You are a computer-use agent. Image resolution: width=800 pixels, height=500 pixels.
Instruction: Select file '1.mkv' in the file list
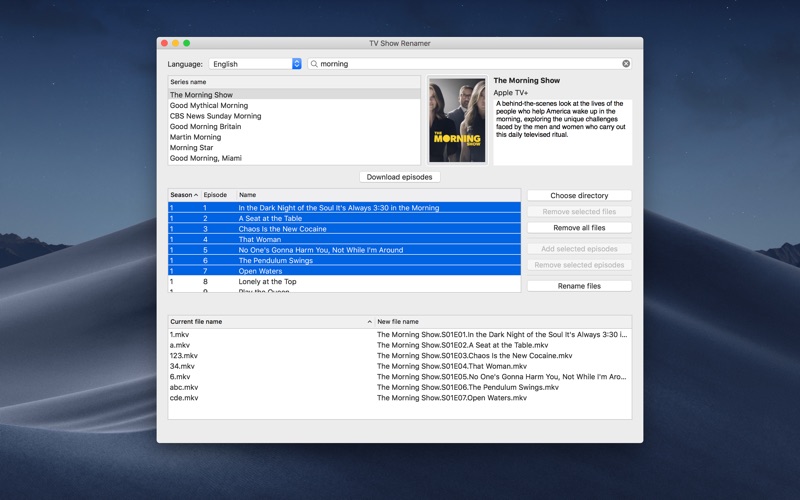coord(180,335)
